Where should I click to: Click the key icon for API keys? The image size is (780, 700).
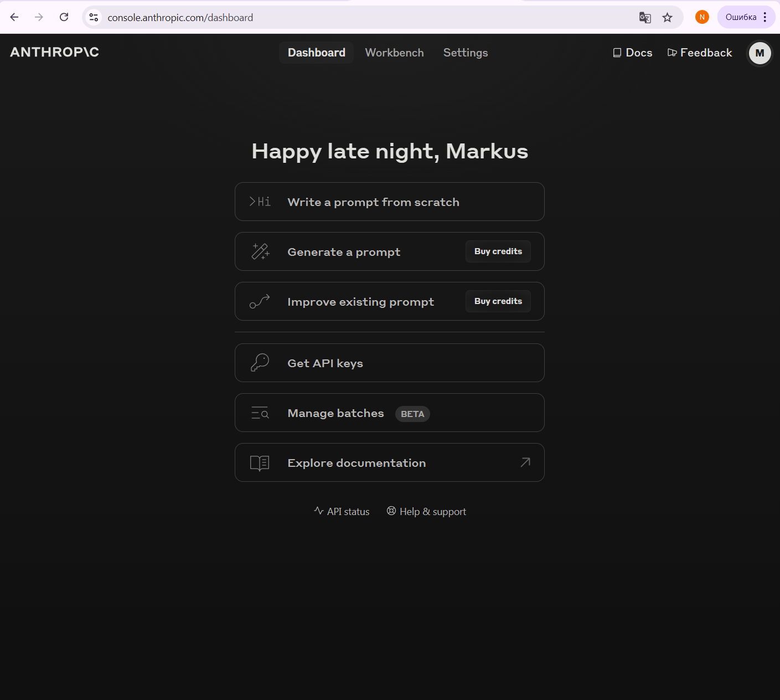(x=260, y=363)
